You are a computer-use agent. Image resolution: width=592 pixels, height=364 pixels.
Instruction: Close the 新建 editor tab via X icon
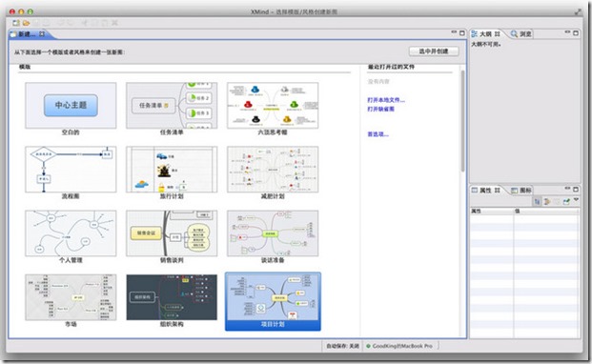[42, 34]
